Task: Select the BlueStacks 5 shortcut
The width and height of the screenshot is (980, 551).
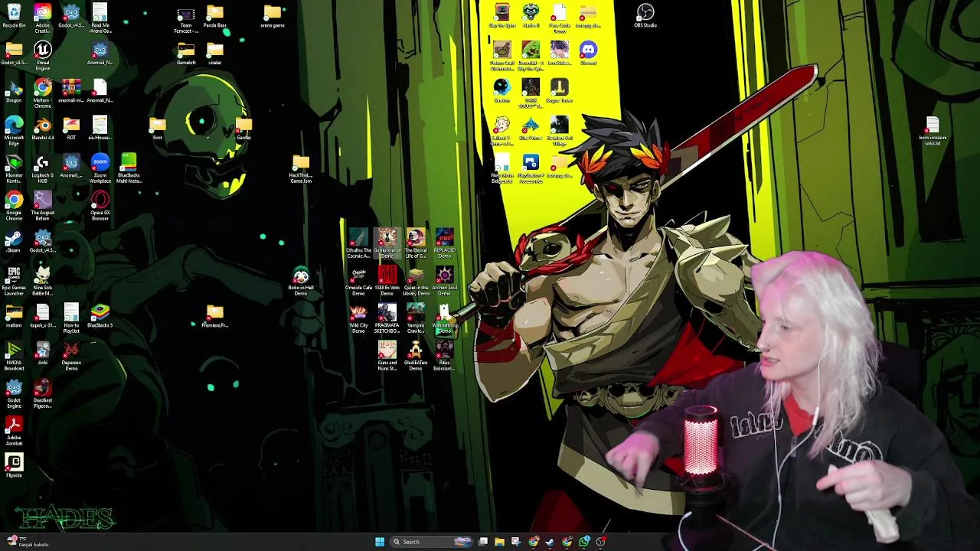Action: (x=100, y=316)
